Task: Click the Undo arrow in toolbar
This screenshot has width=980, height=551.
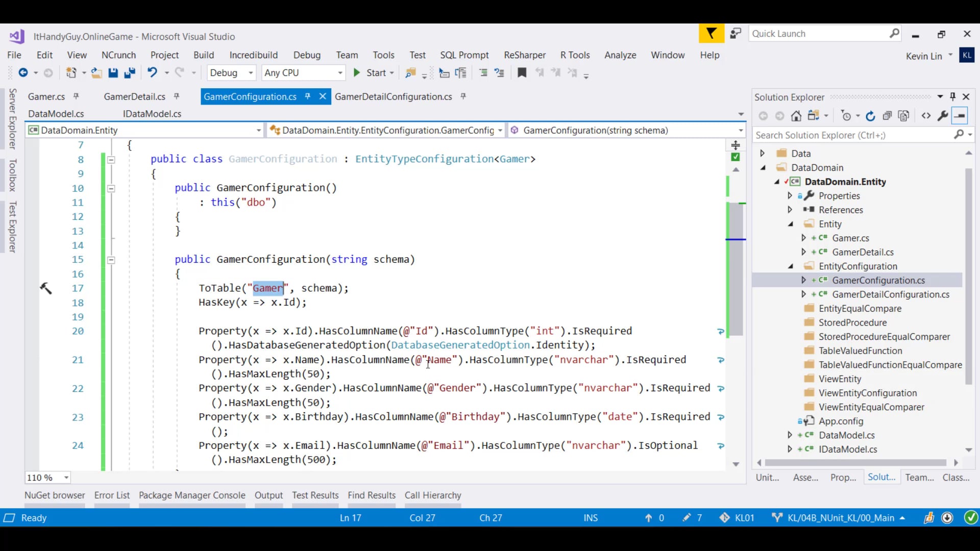Action: [x=152, y=72]
